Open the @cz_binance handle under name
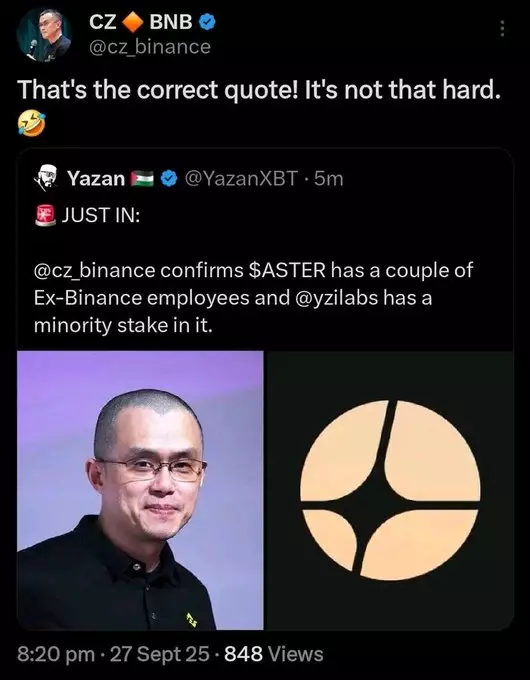The height and width of the screenshot is (680, 530). click(x=150, y=47)
